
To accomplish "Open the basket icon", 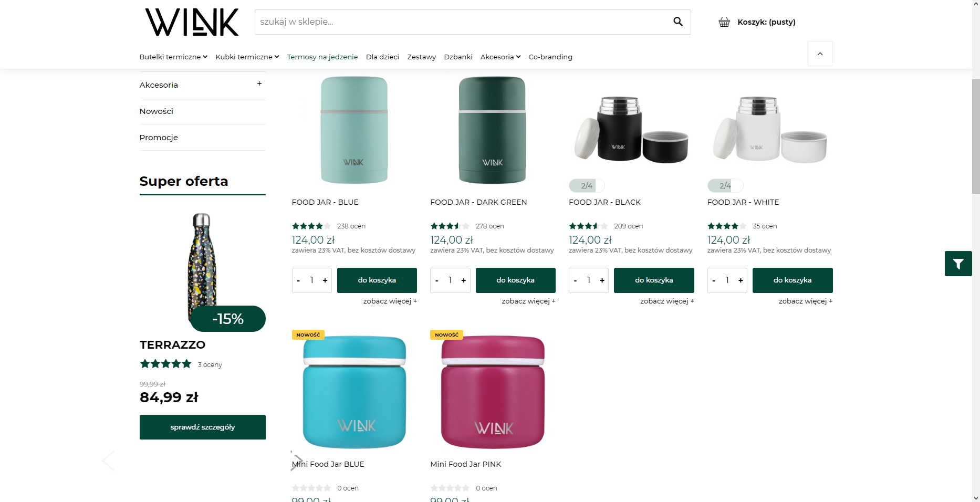I will (724, 22).
